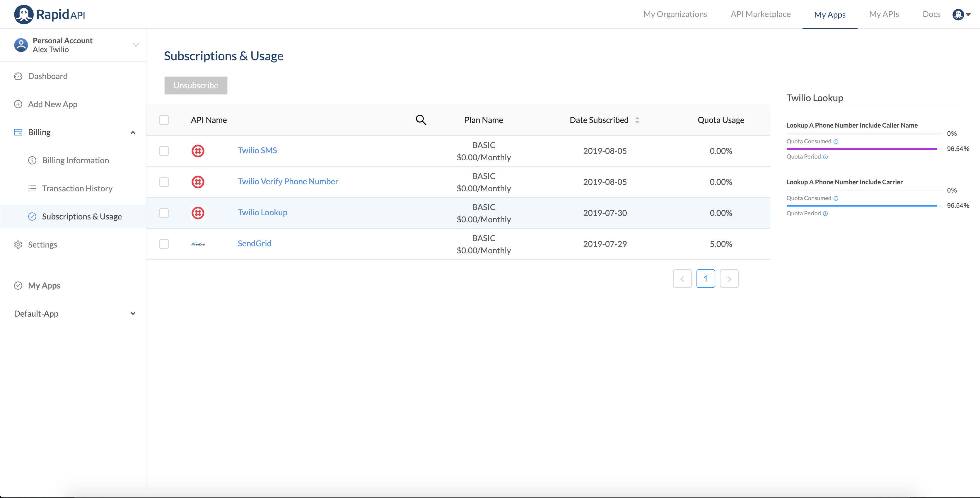Image resolution: width=980 pixels, height=498 pixels.
Task: Open the Personal Account switcher chevron
Action: [136, 45]
